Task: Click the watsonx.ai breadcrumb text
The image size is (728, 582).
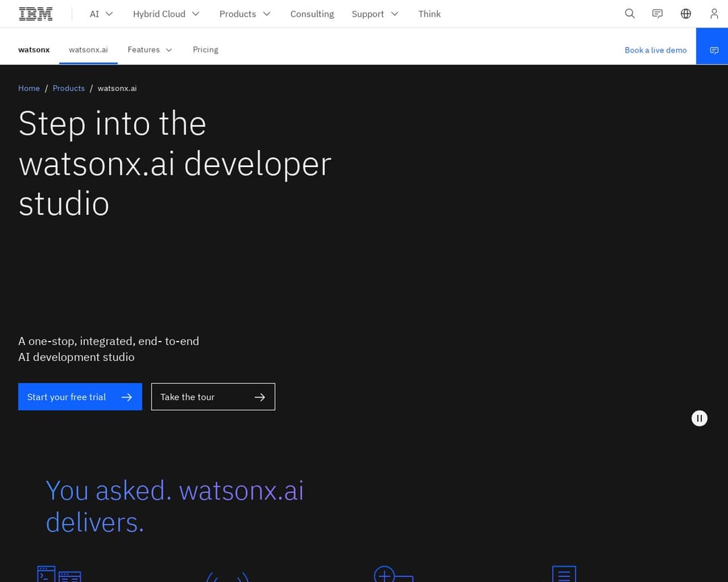Action: 117,88
